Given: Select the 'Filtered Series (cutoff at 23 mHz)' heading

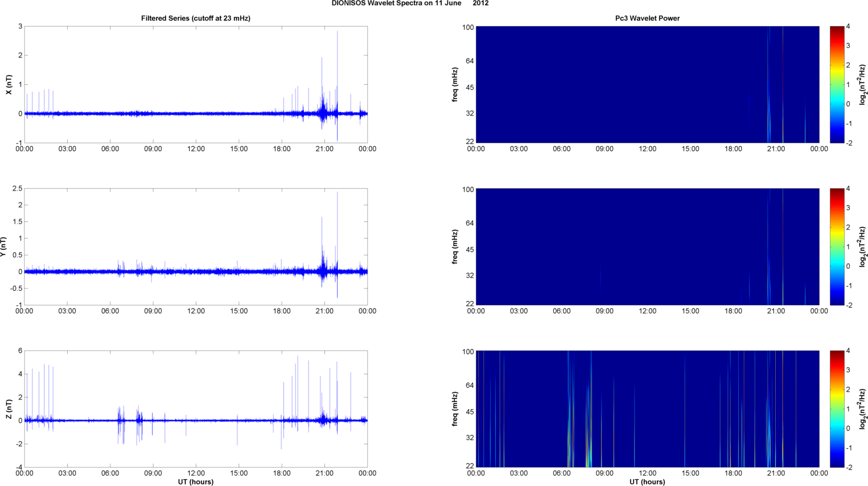Looking at the screenshot, I should [196, 18].
